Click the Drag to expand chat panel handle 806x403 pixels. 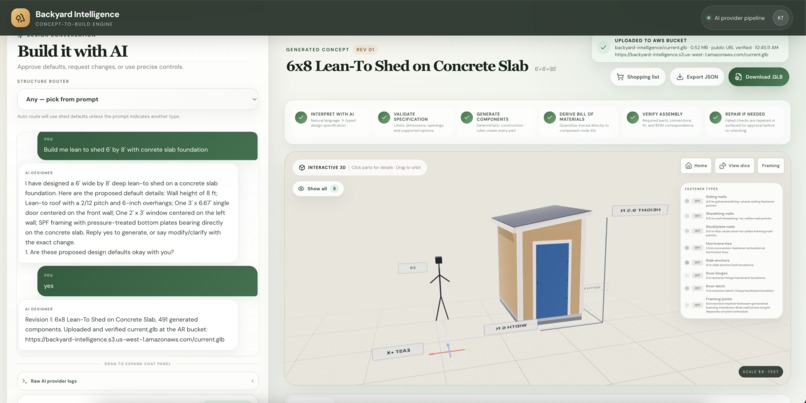(x=138, y=364)
